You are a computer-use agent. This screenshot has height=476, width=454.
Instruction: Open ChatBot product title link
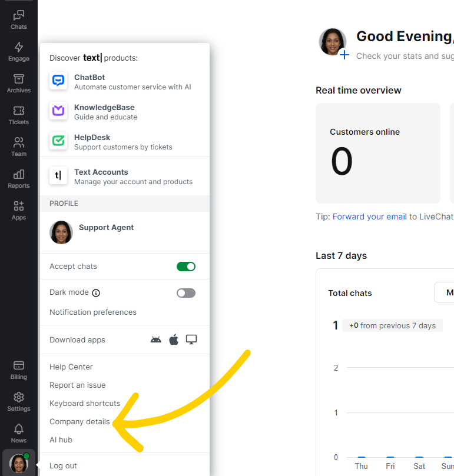click(90, 77)
